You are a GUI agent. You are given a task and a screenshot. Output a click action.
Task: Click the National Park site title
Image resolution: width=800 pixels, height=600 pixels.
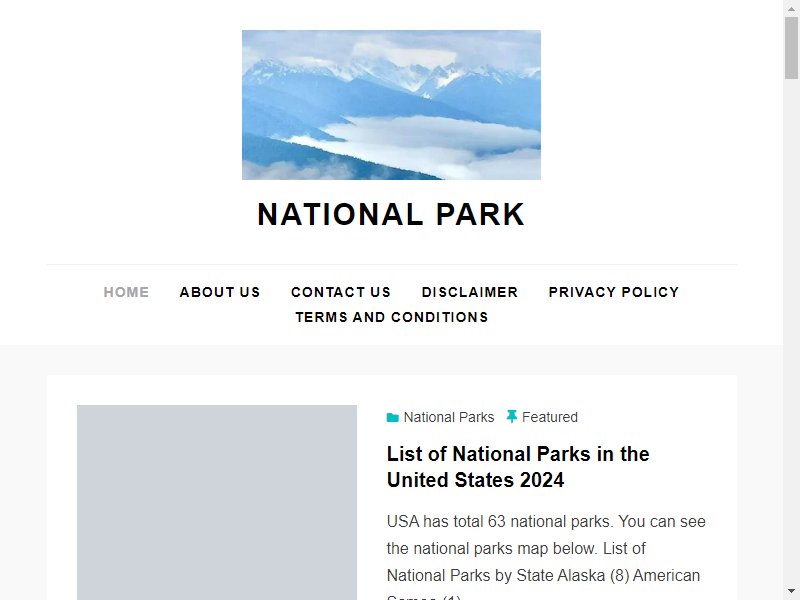click(391, 214)
